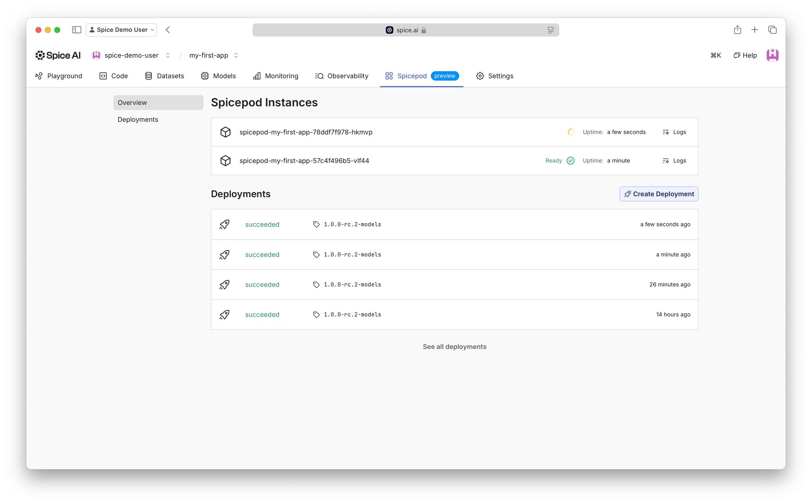
Task: Open See all deployments link
Action: point(454,347)
